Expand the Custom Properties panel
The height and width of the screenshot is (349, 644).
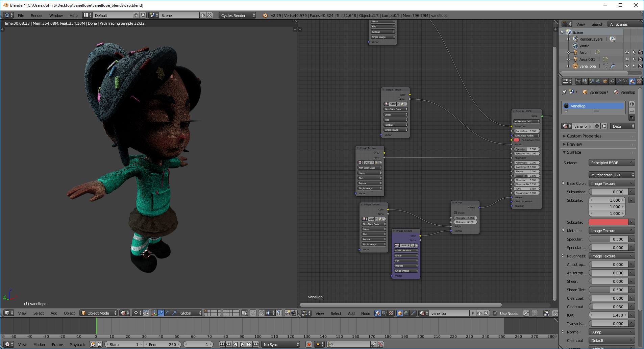click(584, 136)
